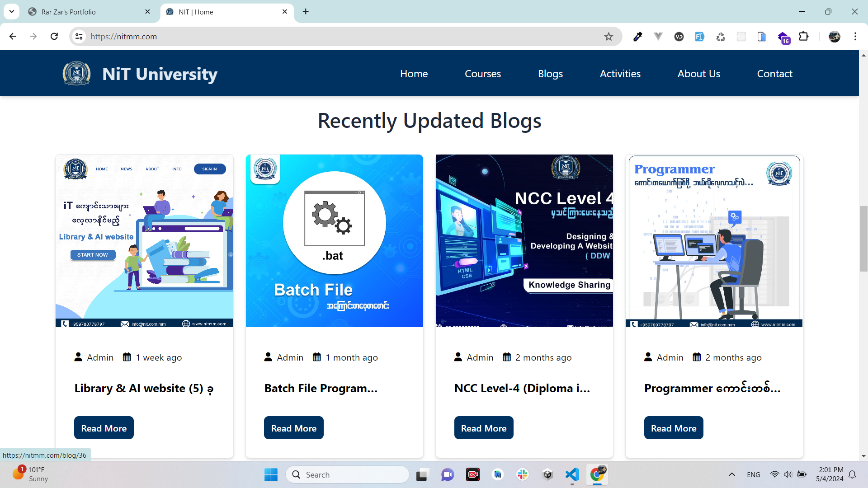Read More on Library & AI website blog

104,428
